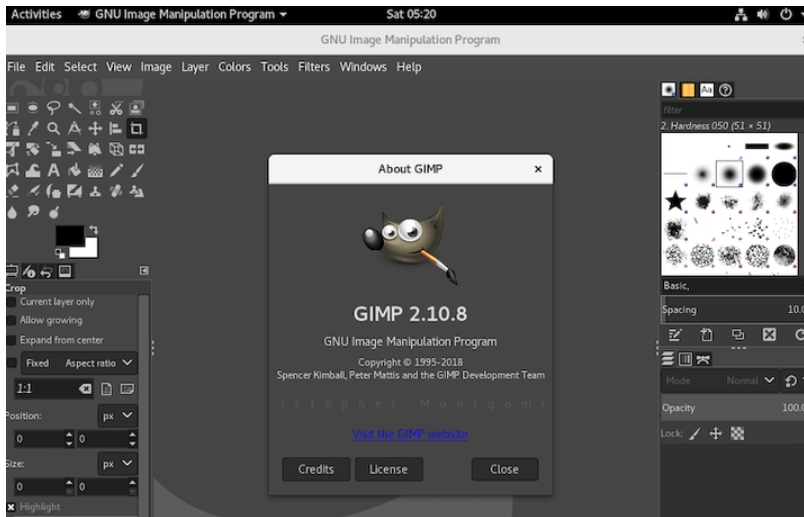Select the Scissors Select tool
Screen dimensions: 804x517
[116, 108]
